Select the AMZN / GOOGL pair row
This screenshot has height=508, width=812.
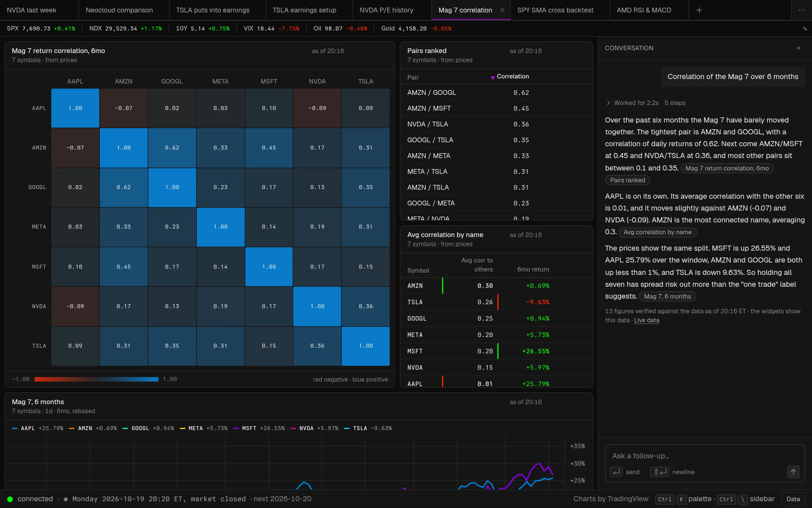pyautogui.click(x=496, y=92)
